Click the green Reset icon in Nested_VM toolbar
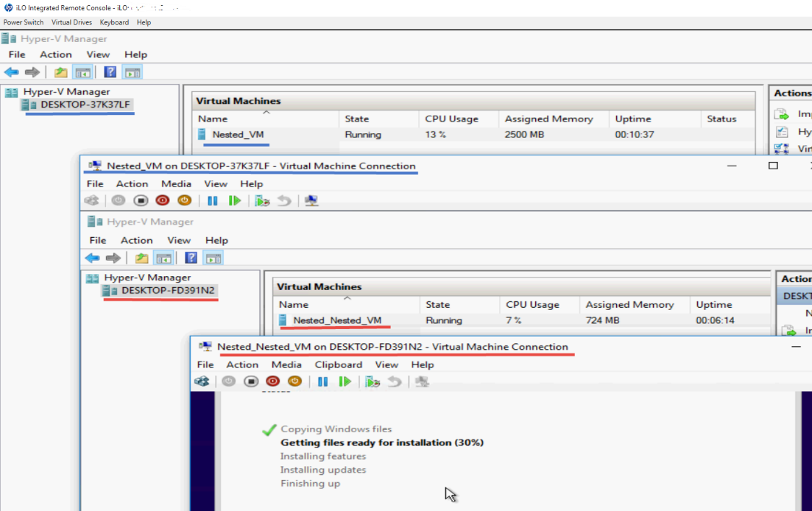 point(235,200)
